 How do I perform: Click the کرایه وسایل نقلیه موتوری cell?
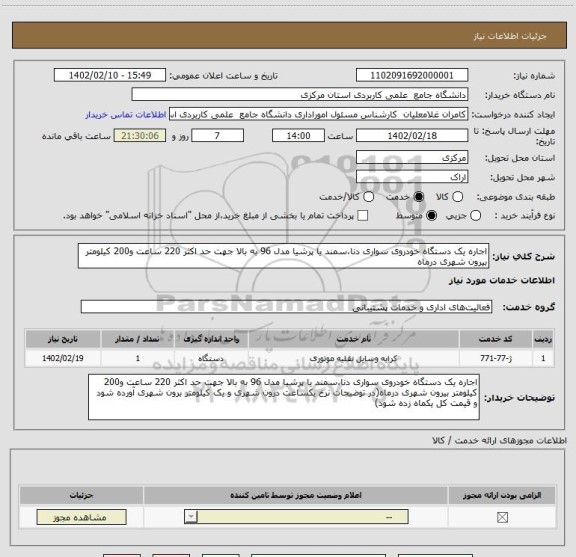coord(353,358)
